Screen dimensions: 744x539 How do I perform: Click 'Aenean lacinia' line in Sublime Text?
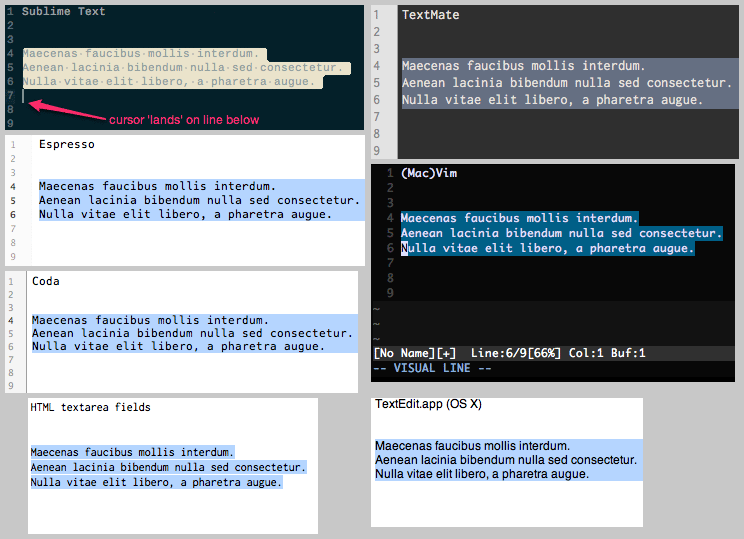coord(183,68)
